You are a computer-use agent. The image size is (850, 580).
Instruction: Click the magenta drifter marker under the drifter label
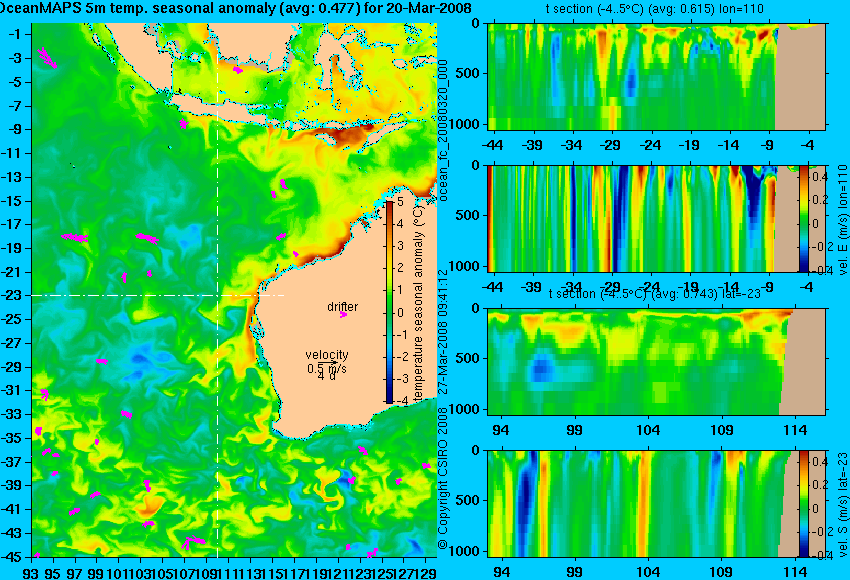click(343, 314)
